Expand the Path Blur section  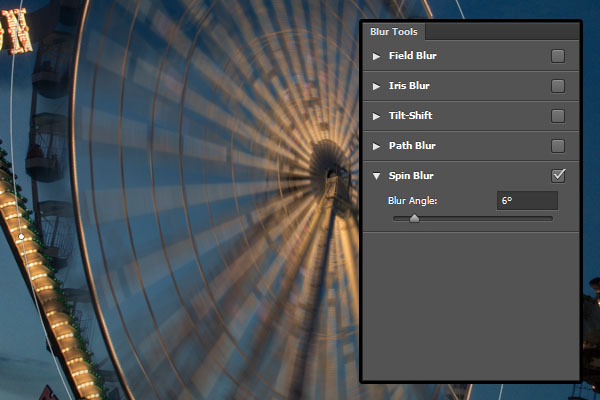pyautogui.click(x=377, y=146)
